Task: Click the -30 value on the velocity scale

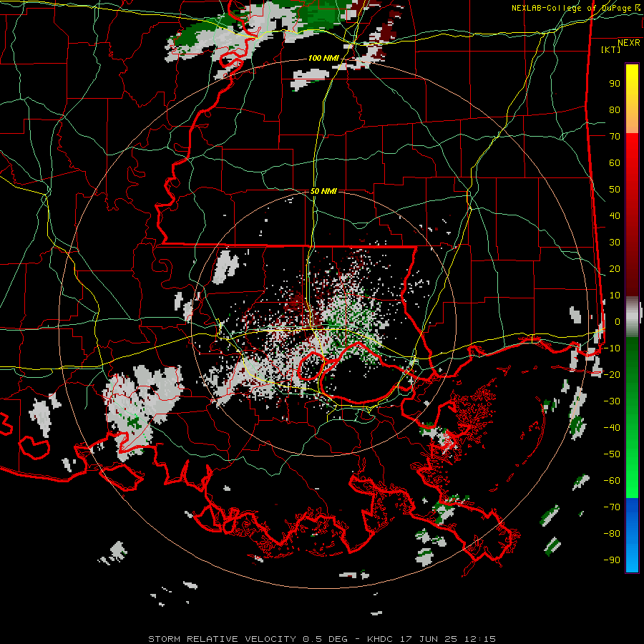Action: [x=612, y=401]
